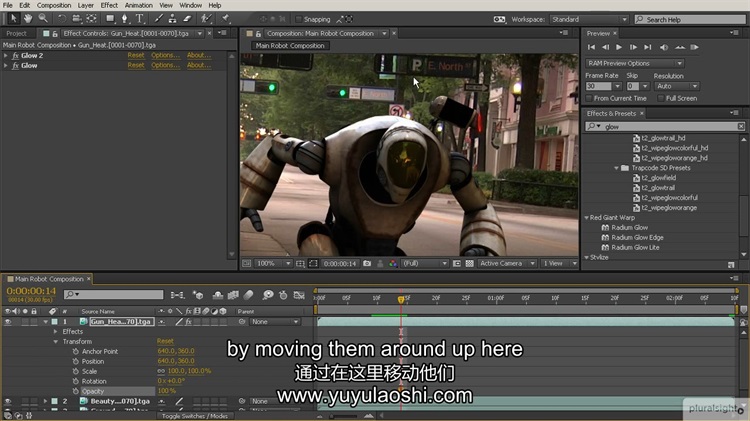Viewport: 750px width, 421px height.
Task: Click the Toggle Switches / Modes button
Action: pos(194,415)
